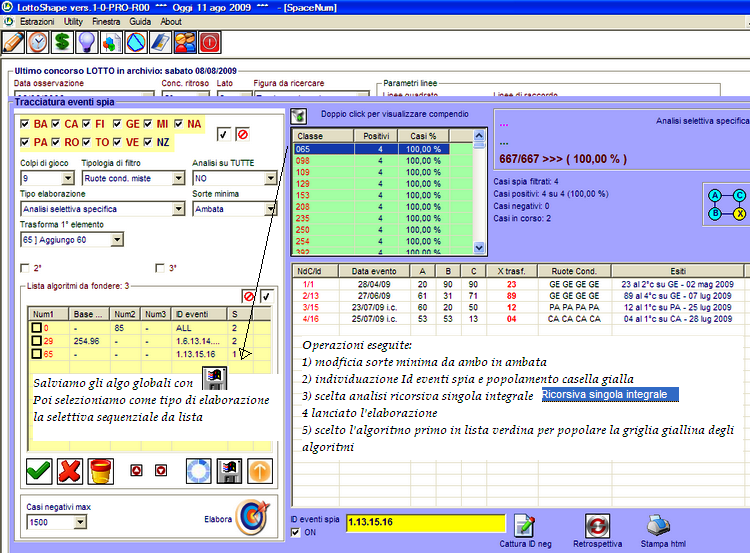
Task: Open the Tipologia di filtro dropdown
Action: tap(178, 178)
